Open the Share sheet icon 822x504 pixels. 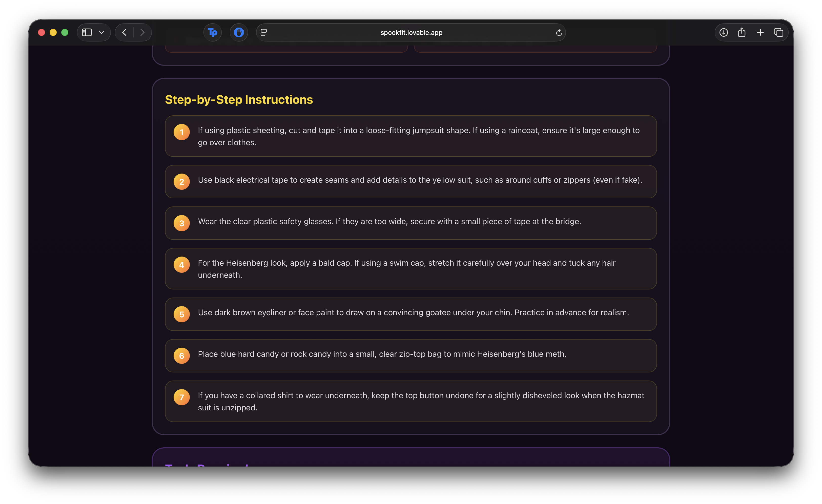point(742,32)
